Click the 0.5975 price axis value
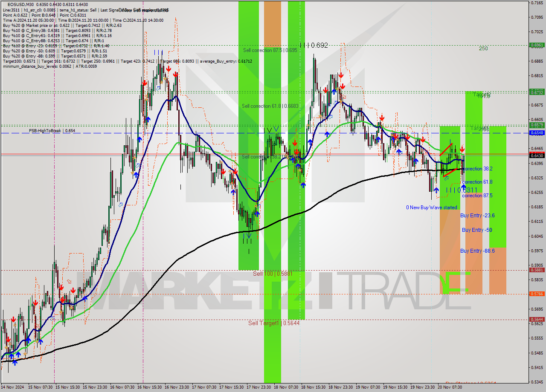The width and height of the screenshot is (546, 392). pyautogui.click(x=537, y=251)
